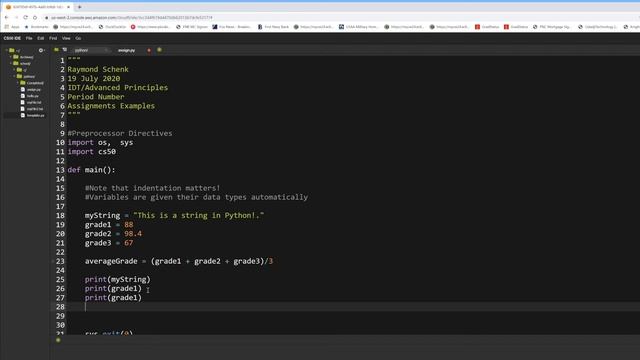The width and height of the screenshot is (640, 360).
Task: Collapse the school folder arrow
Action: pos(11,63)
